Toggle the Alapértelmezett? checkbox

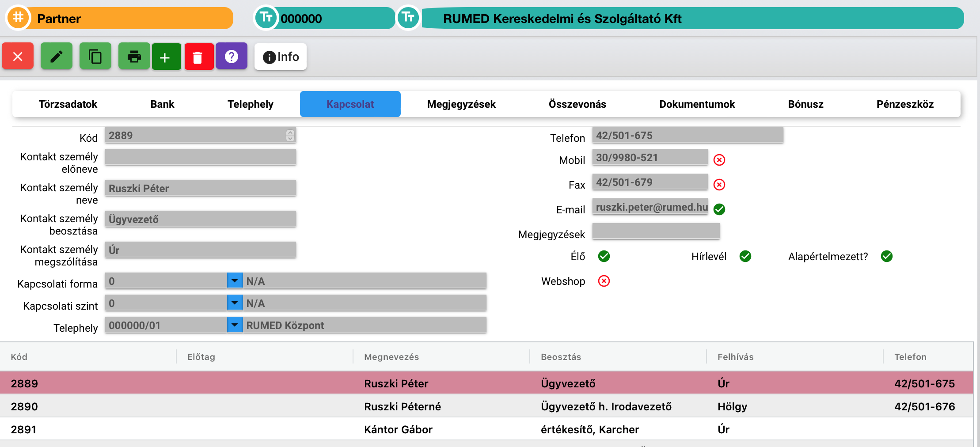(x=887, y=256)
